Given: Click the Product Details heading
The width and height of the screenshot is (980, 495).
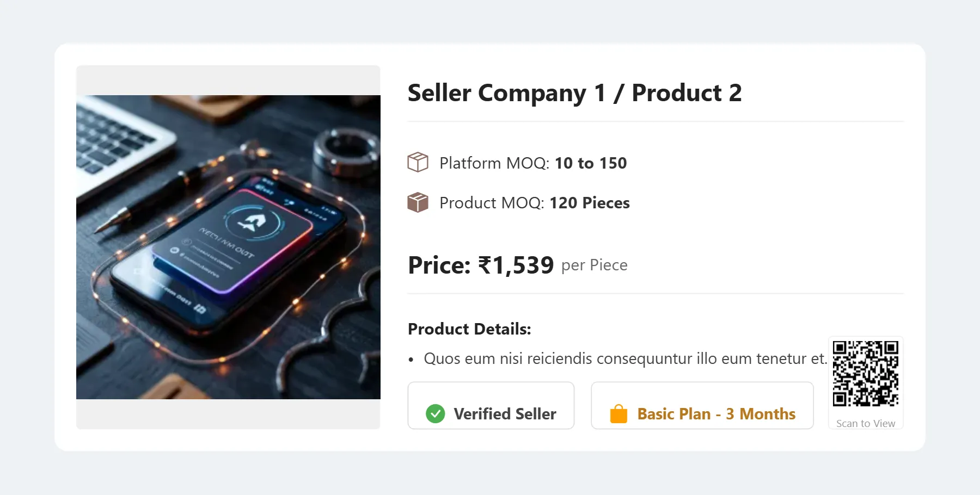Looking at the screenshot, I should [x=469, y=329].
